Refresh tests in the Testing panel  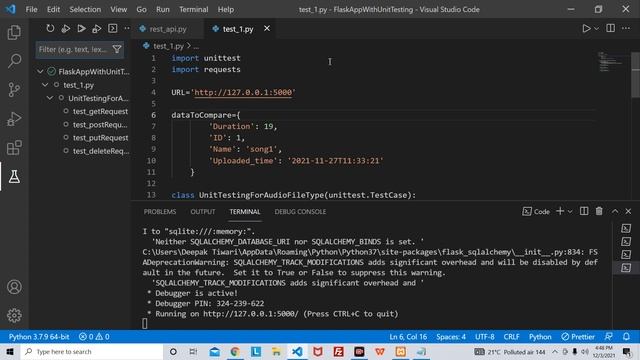(50, 29)
